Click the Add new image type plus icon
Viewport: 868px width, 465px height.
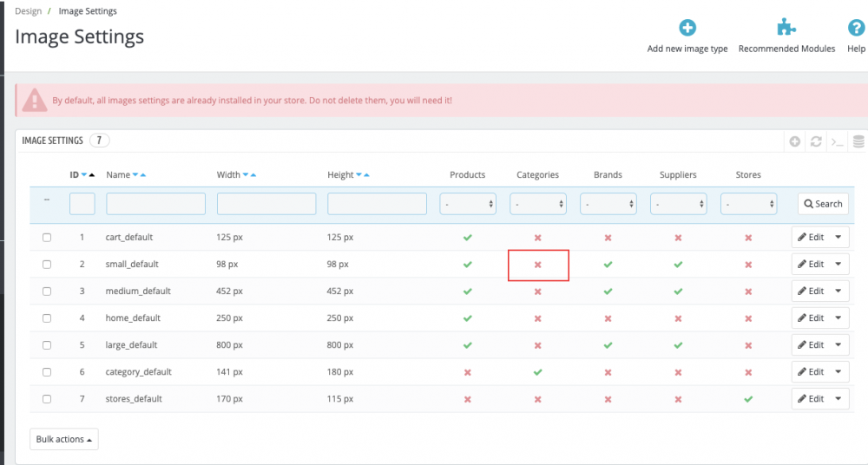[x=687, y=28]
